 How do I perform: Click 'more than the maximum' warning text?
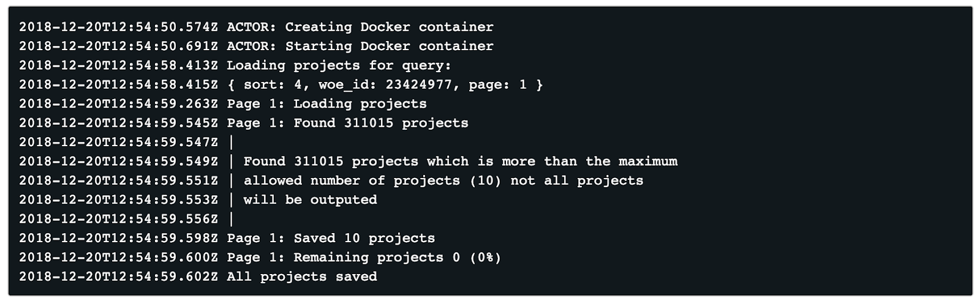(590, 161)
